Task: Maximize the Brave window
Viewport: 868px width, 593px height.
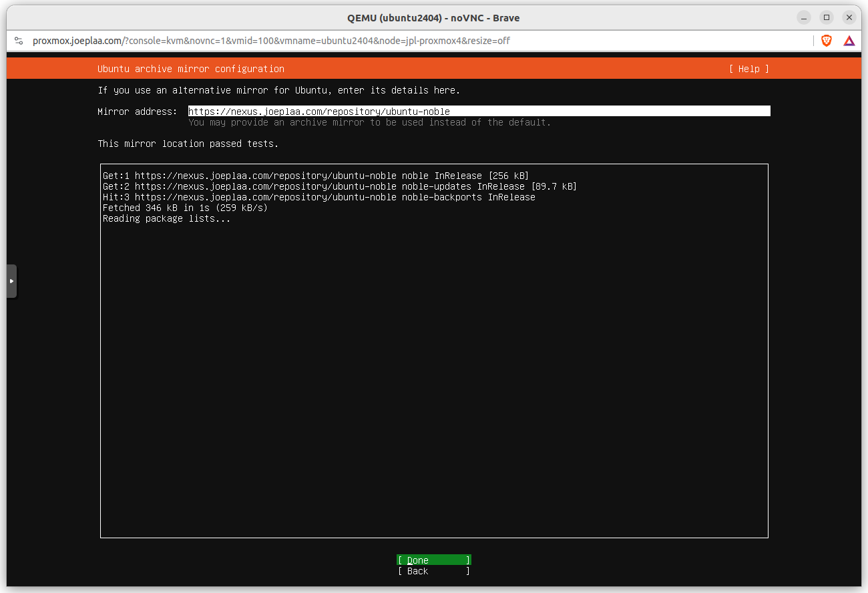Action: (x=827, y=17)
